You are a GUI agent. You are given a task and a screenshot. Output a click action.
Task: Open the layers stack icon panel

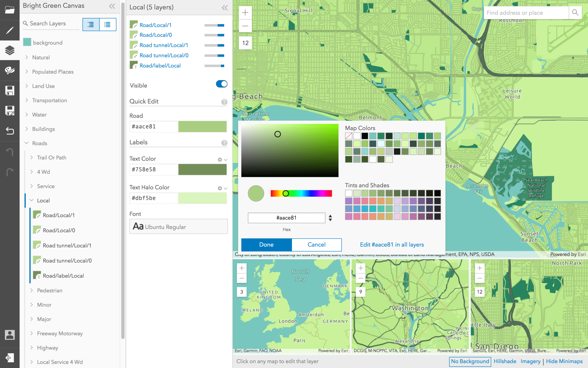9,50
